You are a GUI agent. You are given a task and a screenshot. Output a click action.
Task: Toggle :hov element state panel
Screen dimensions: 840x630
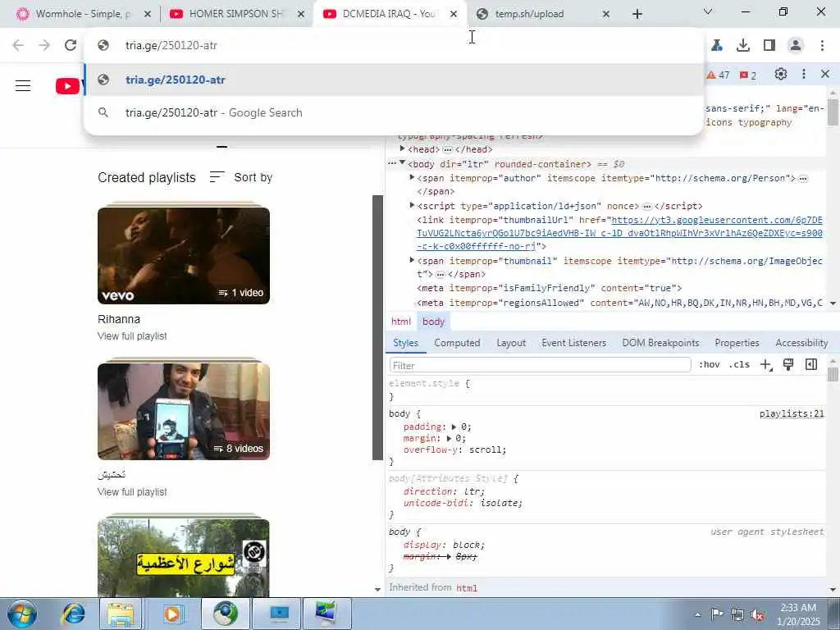pos(709,365)
